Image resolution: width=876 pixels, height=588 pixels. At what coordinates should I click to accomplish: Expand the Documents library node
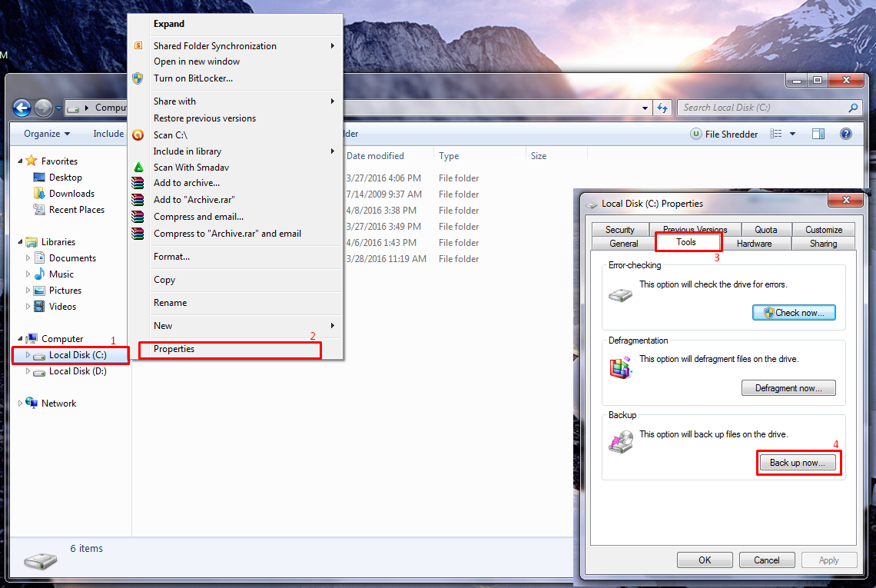click(x=28, y=257)
